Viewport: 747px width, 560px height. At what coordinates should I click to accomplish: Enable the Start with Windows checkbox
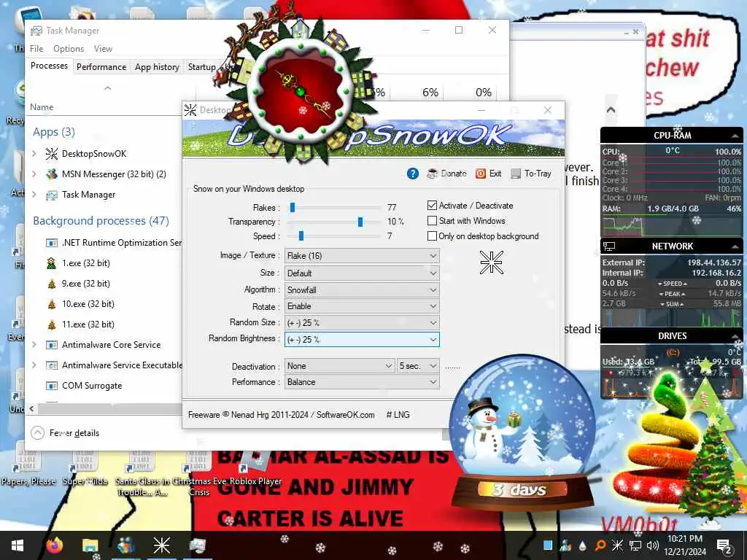click(432, 221)
